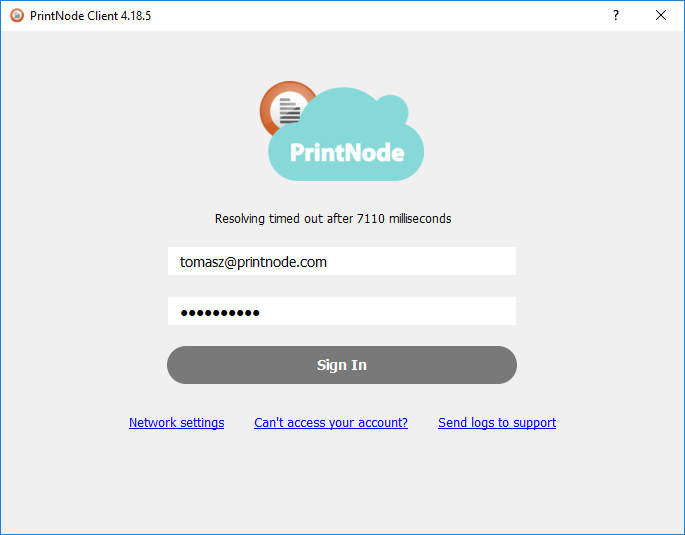The image size is (685, 535).
Task: Click the 'PrintNode Client 4.18.5' title text
Action: coord(90,16)
